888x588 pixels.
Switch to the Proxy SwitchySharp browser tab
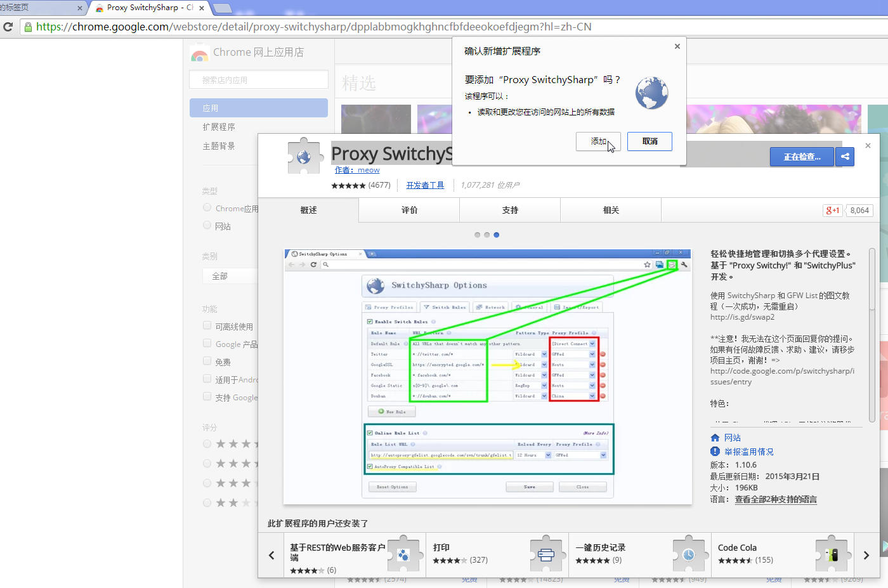tap(150, 8)
